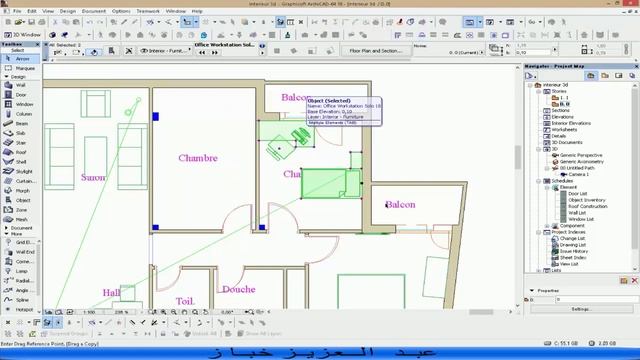The height and width of the screenshot is (360, 640).
Task: Activate the Hotspot tool
Action: click(20, 310)
